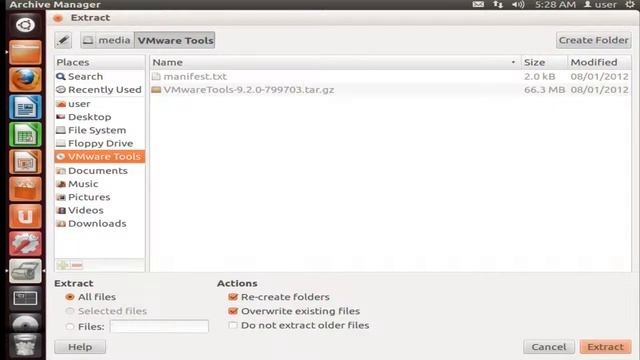Image resolution: width=640 pixels, height=360 pixels.
Task: Enable Do not extract older files
Action: [233, 325]
